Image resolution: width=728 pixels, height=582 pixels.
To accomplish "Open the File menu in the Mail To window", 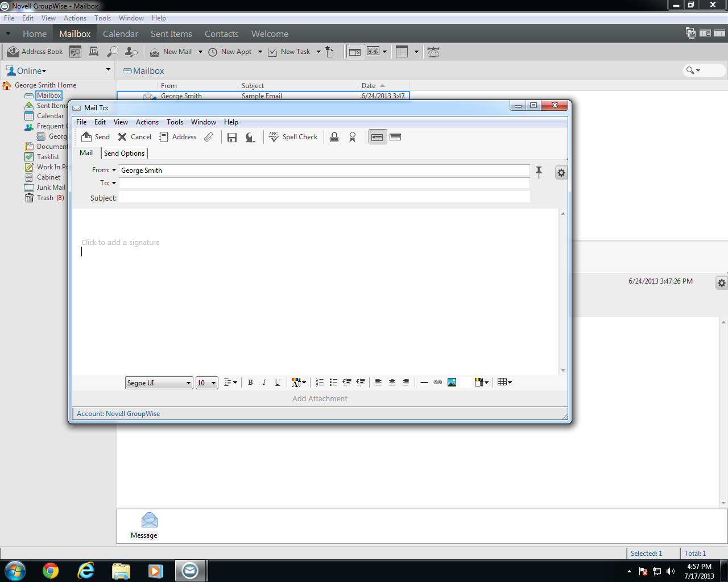I will click(81, 122).
